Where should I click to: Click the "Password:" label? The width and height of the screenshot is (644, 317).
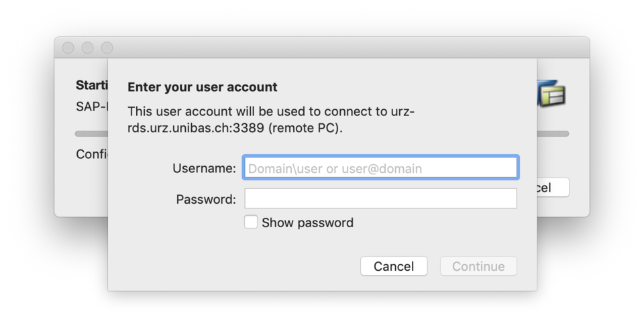tap(206, 199)
